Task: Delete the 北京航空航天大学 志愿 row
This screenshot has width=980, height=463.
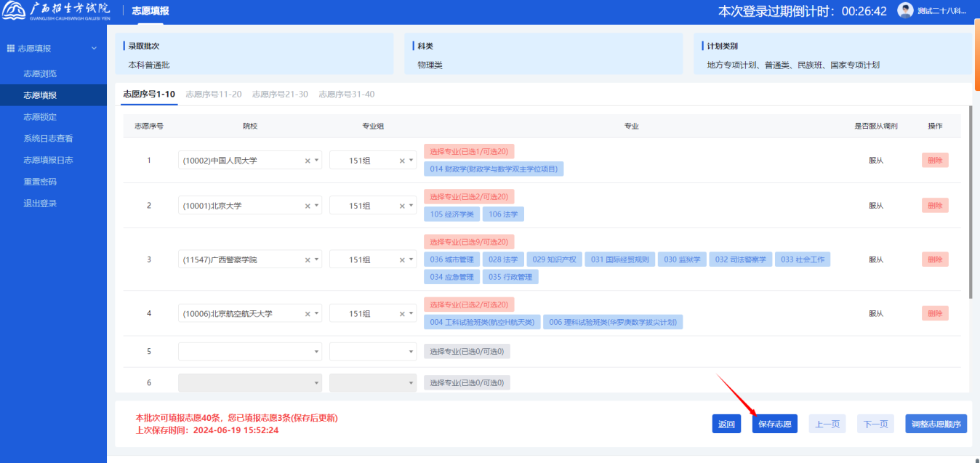Action: coord(935,314)
